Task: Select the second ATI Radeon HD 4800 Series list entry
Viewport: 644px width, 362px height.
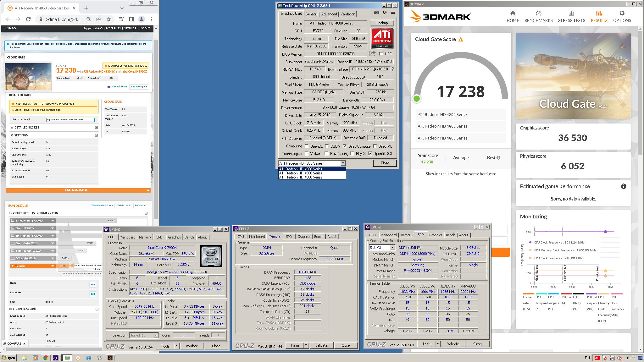Action: (x=312, y=173)
